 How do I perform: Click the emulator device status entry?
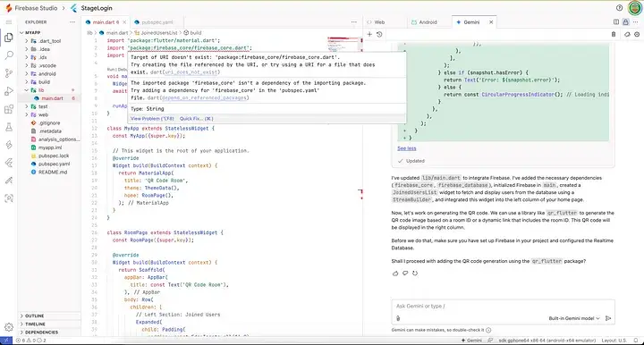[x=547, y=341]
